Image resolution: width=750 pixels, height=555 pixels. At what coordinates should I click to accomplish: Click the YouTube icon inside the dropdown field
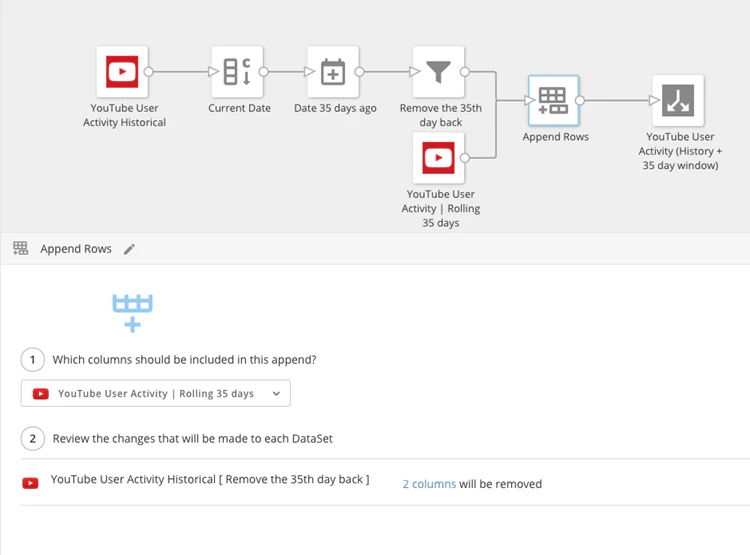(41, 394)
